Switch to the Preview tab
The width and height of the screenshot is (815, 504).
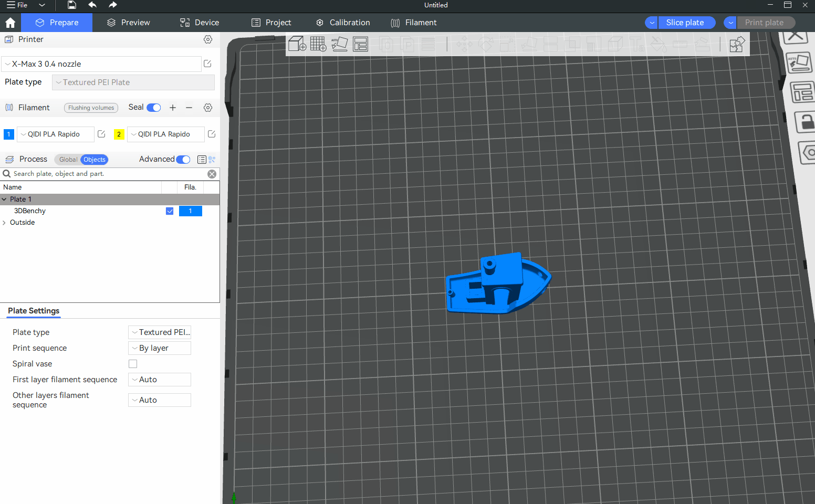click(x=129, y=23)
